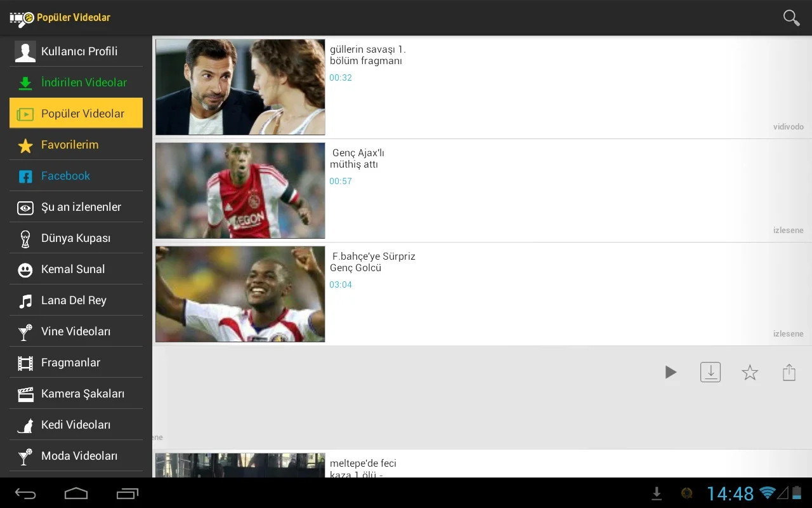
Task: Open the Kullanıcı Profili menu item
Action: click(76, 51)
